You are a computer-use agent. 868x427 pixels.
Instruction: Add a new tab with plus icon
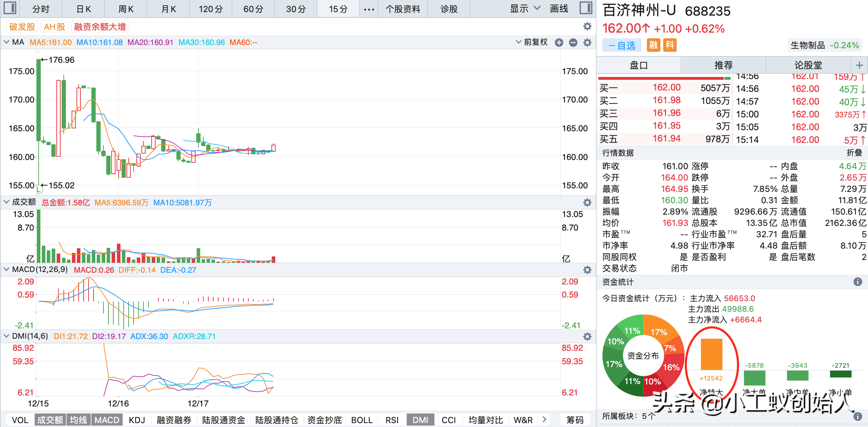tap(859, 65)
